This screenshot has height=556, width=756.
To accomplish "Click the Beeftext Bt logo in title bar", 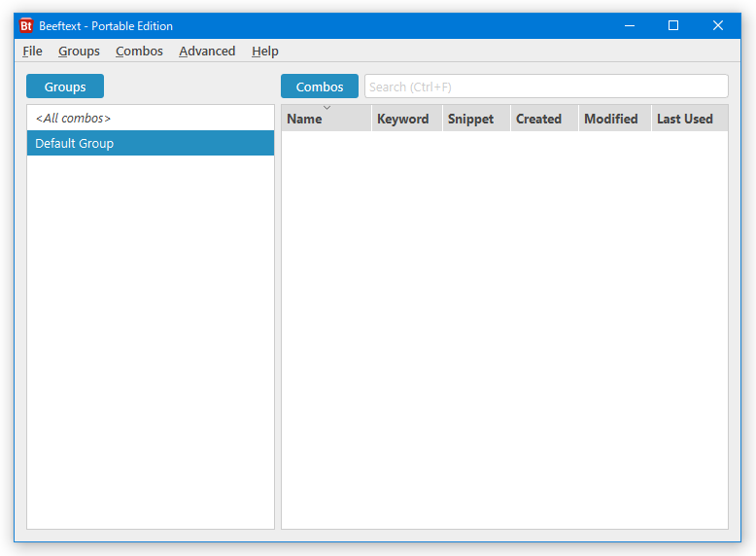I will pos(26,25).
